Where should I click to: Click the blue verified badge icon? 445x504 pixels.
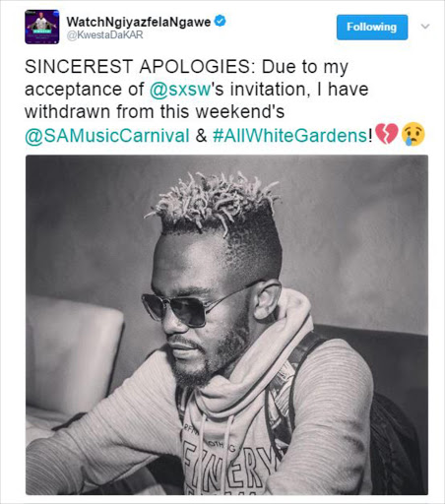pyautogui.click(x=220, y=22)
